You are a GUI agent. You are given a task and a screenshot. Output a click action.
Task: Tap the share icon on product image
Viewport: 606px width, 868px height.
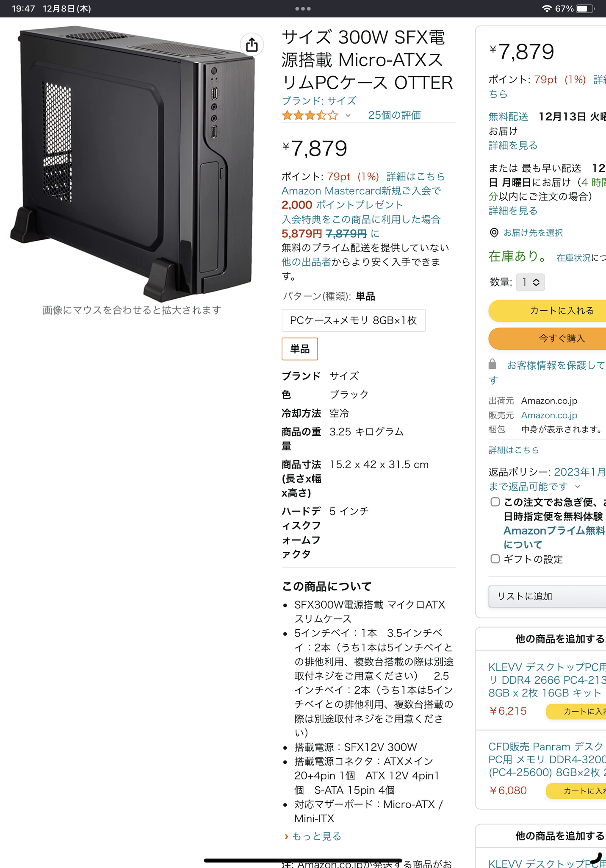(252, 45)
